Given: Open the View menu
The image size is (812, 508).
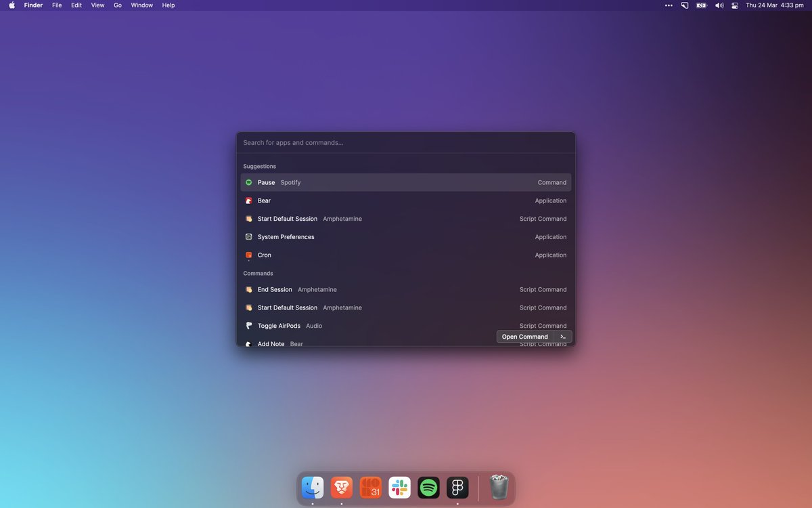Looking at the screenshot, I should click(97, 5).
